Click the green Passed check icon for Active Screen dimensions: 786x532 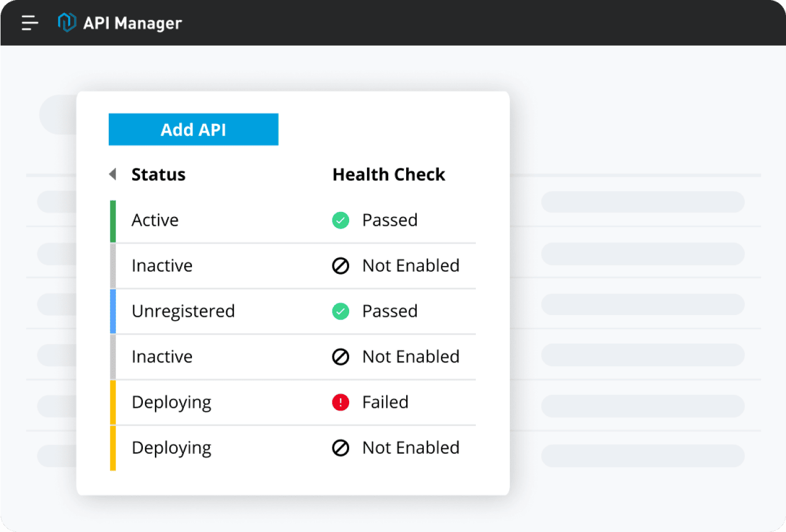click(x=340, y=220)
